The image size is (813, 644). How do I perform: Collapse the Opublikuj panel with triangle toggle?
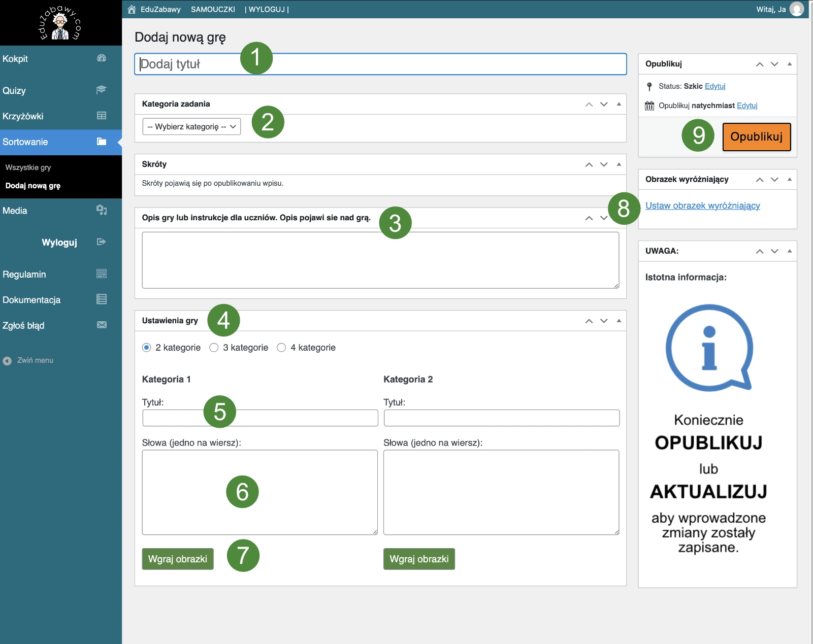[x=789, y=64]
